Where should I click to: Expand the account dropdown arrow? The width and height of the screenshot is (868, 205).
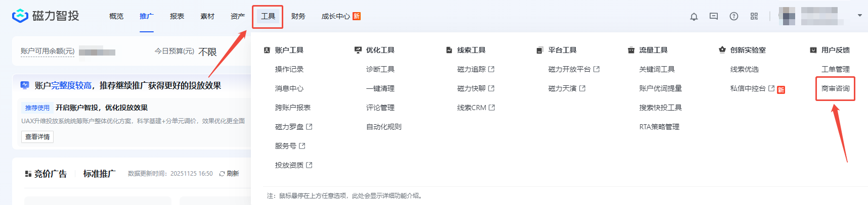[x=860, y=16]
